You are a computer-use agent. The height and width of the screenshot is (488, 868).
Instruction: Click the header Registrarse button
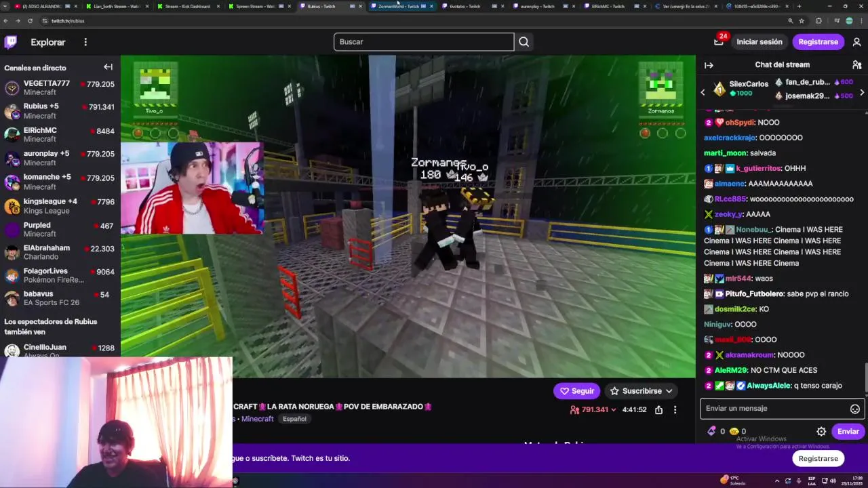pyautogui.click(x=818, y=42)
